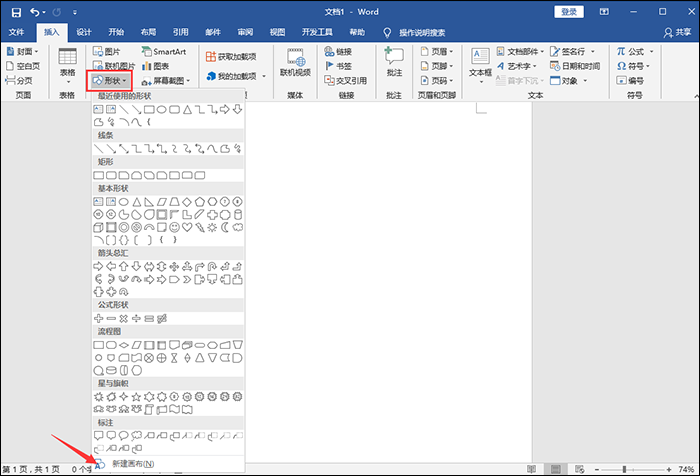This screenshot has height=476, width=700.
Task: Open 文档部件 quick parts
Action: coord(521,51)
